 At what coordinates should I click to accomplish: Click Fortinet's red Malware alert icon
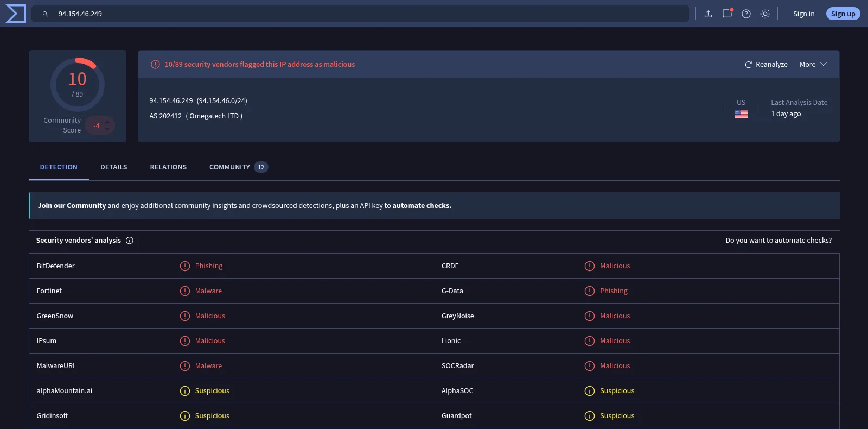(185, 291)
